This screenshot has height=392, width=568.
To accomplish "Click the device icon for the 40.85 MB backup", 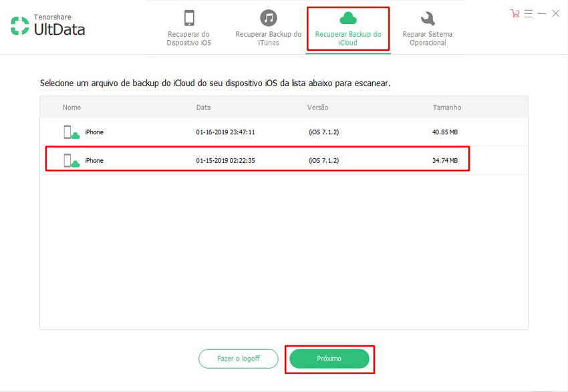I will pyautogui.click(x=72, y=132).
